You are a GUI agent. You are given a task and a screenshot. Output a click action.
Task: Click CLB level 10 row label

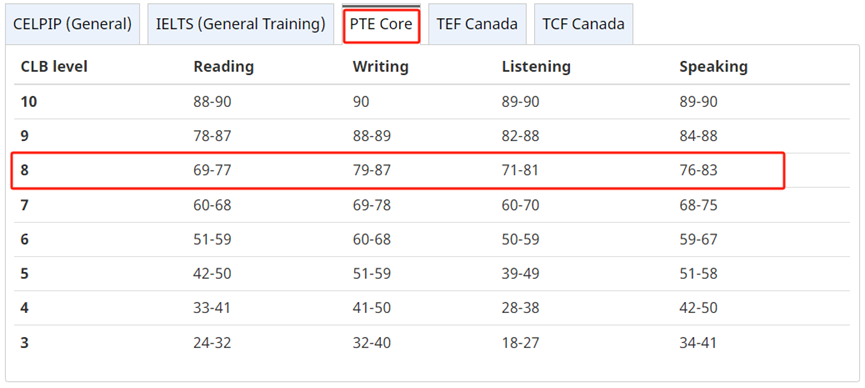coord(29,102)
